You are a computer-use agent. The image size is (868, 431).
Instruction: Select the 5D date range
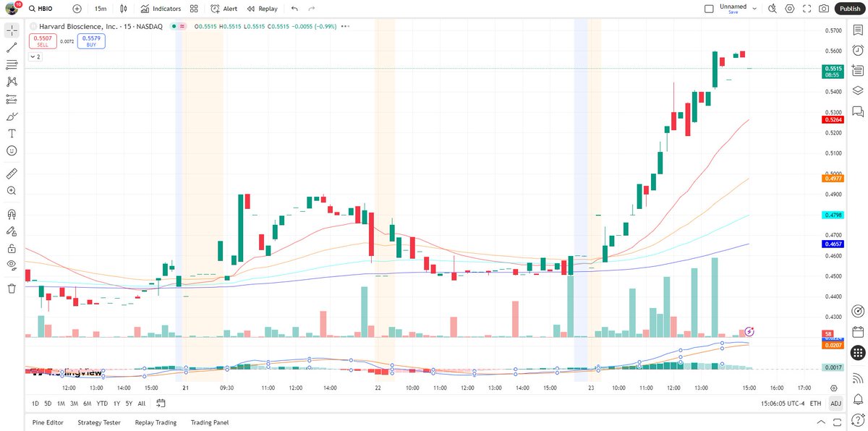coord(48,404)
